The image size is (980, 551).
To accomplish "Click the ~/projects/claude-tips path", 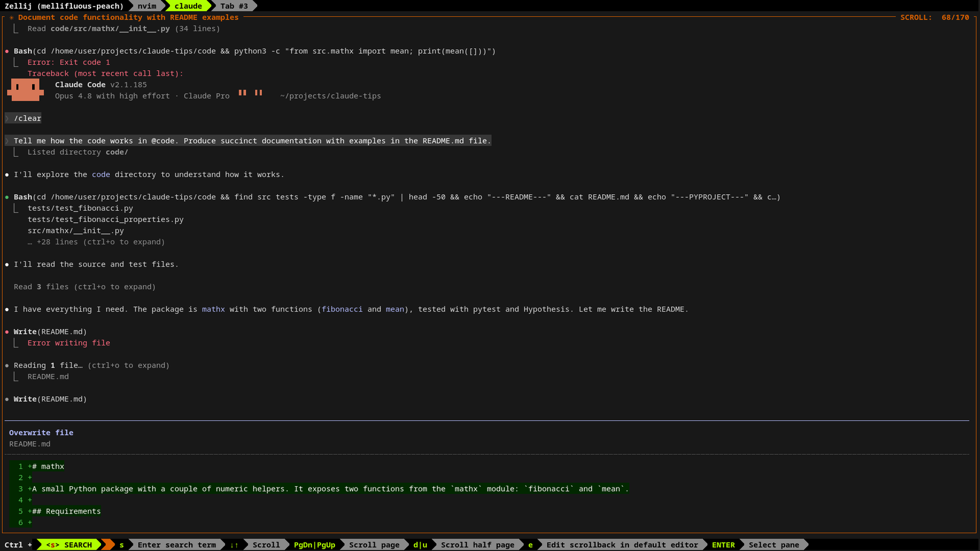I will coord(331,96).
